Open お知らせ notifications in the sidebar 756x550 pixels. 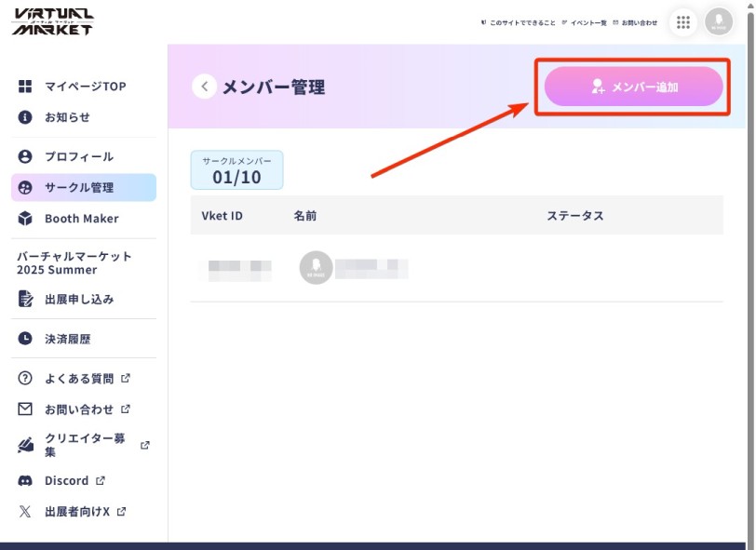pos(67,117)
